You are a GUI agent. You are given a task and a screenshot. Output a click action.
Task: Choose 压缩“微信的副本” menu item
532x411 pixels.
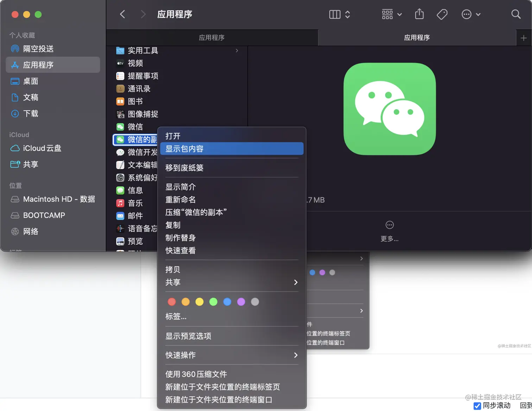232,212
